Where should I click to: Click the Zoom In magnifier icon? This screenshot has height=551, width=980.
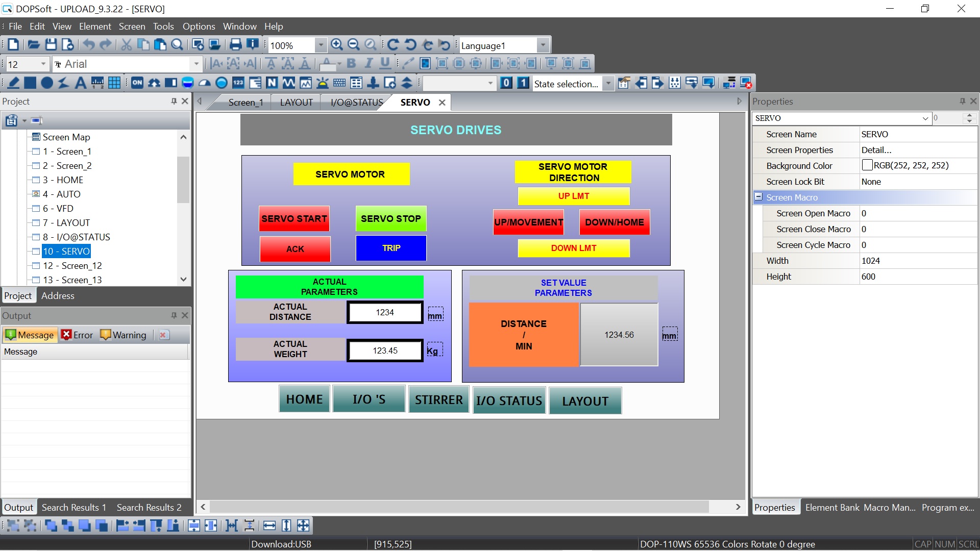point(336,45)
